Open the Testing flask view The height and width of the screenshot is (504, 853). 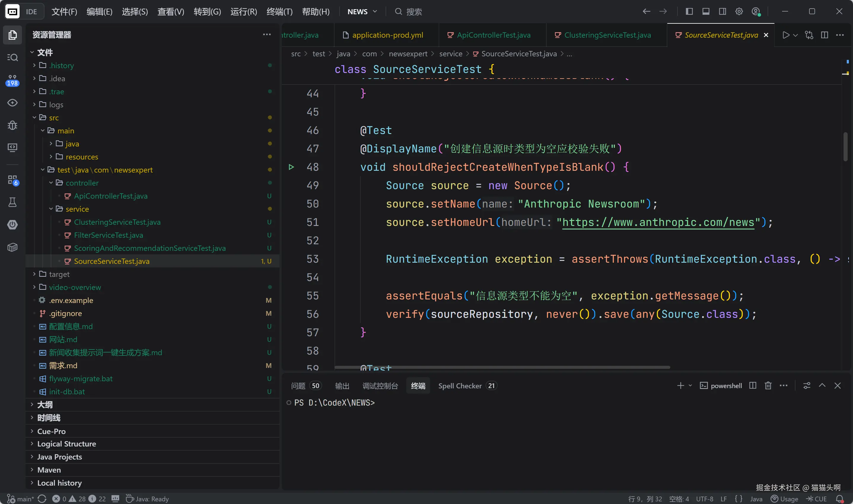pos(12,202)
